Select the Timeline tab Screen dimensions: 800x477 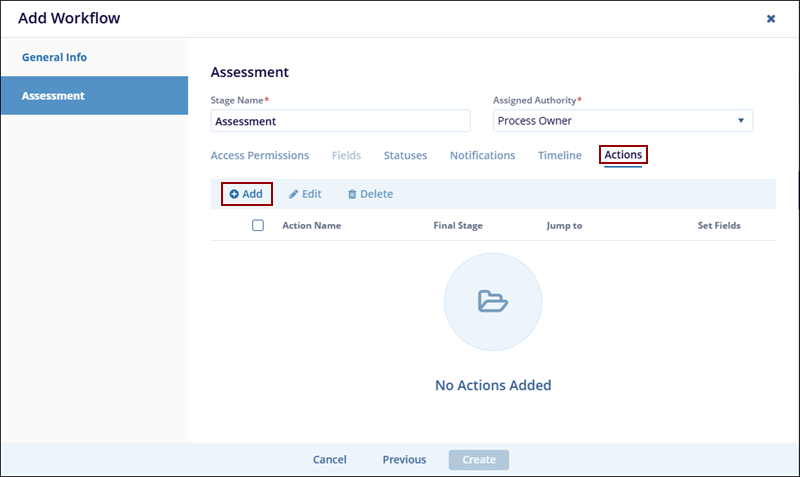point(559,155)
